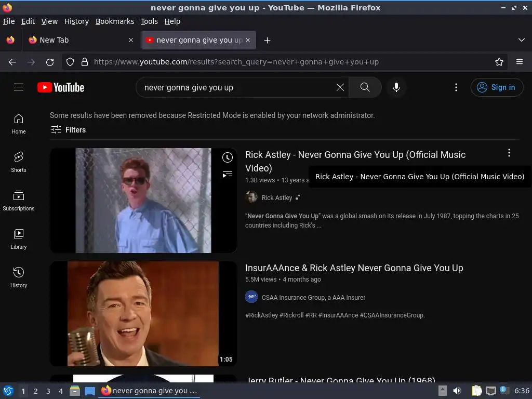Close the never gonna give you up tab
Screen dimensions: 532x399
tap(248, 40)
